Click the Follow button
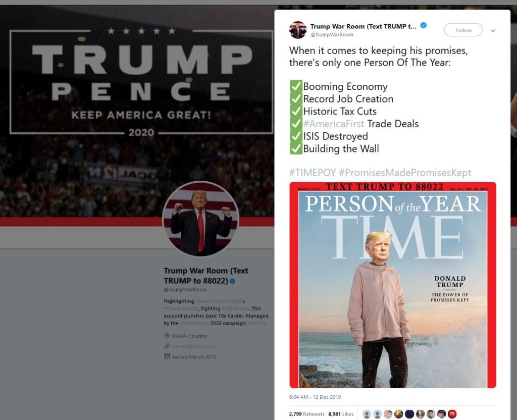Image resolution: width=517 pixels, height=420 pixels. [x=463, y=30]
